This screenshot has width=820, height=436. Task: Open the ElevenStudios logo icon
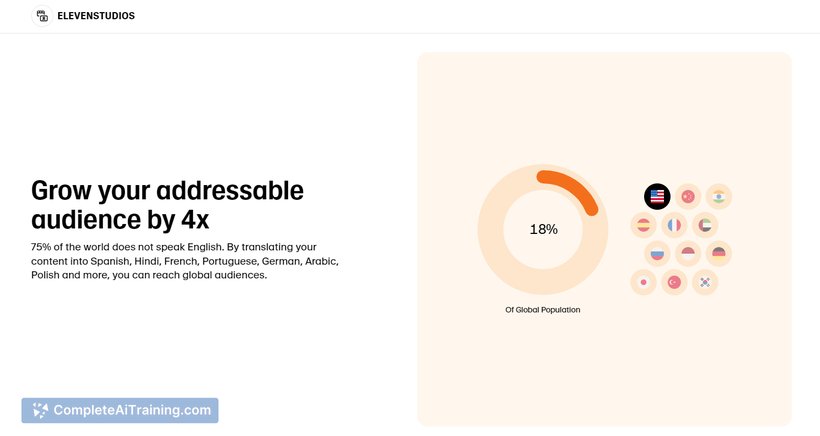pyautogui.click(x=42, y=16)
